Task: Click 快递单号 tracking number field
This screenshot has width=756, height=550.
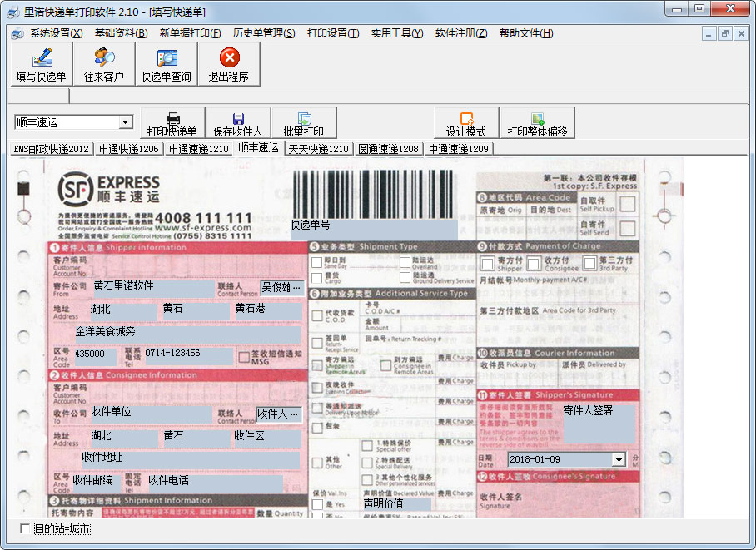Action: pos(374,230)
